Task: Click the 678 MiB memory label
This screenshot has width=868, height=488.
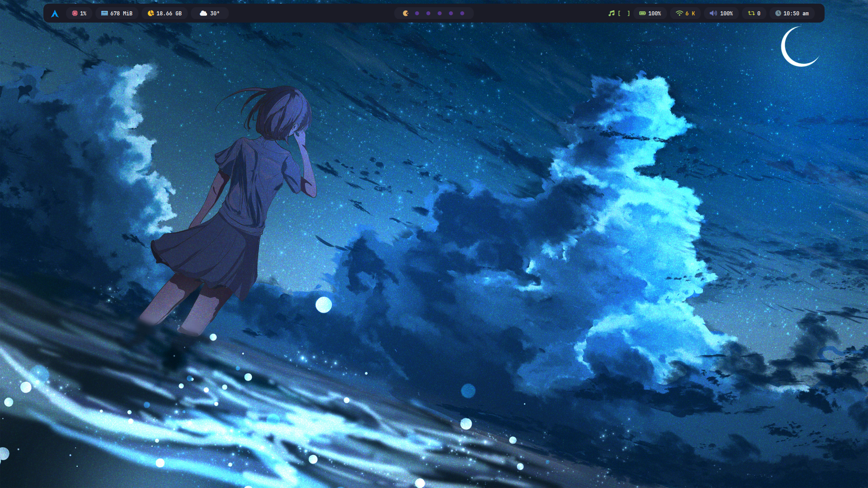Action: tap(121, 14)
